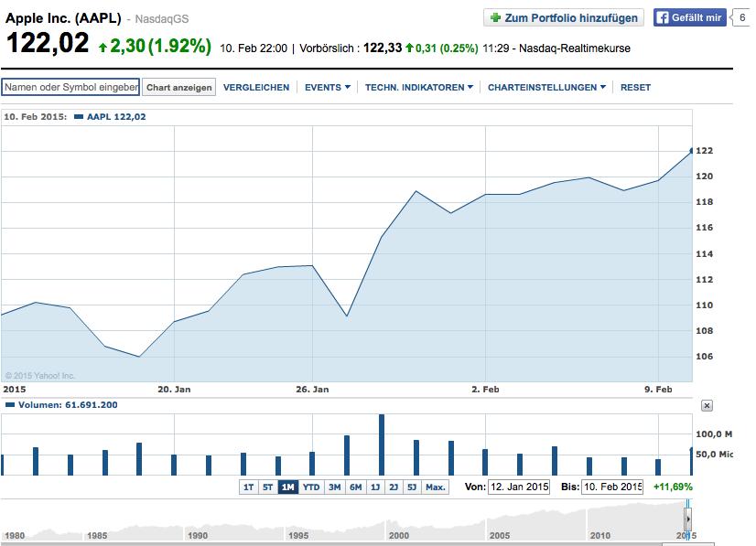
Task: Focus the Namen oder Symbol input field
Action: point(70,87)
